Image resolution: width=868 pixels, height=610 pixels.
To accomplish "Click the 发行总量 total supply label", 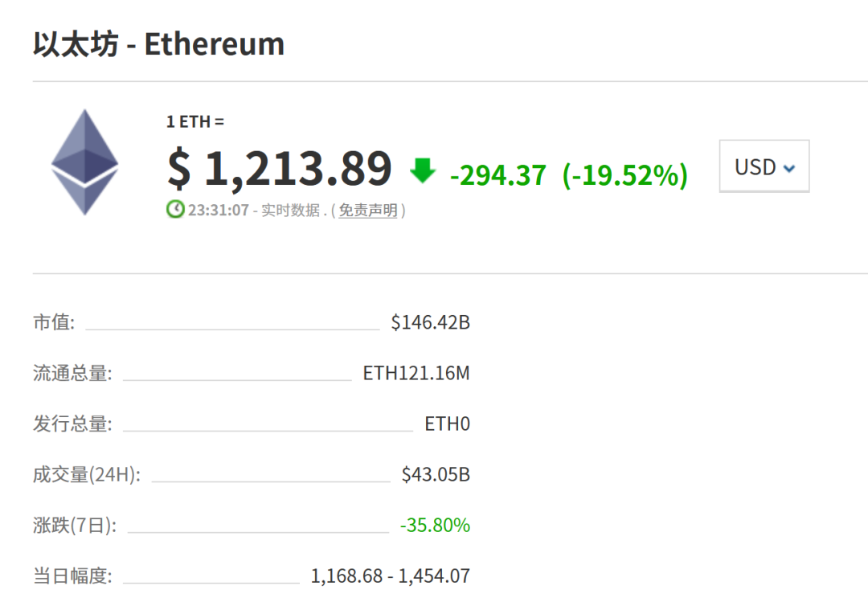I will point(72,424).
